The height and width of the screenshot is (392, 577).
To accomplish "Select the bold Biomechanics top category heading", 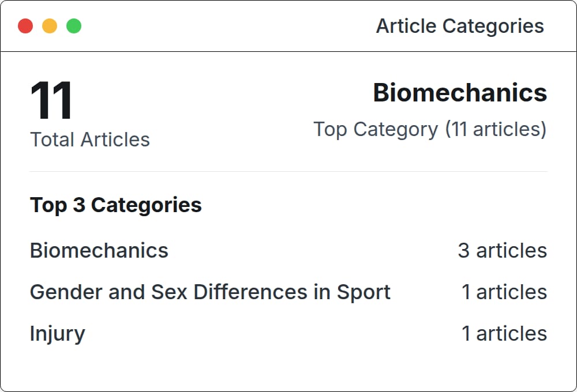I will click(x=460, y=92).
